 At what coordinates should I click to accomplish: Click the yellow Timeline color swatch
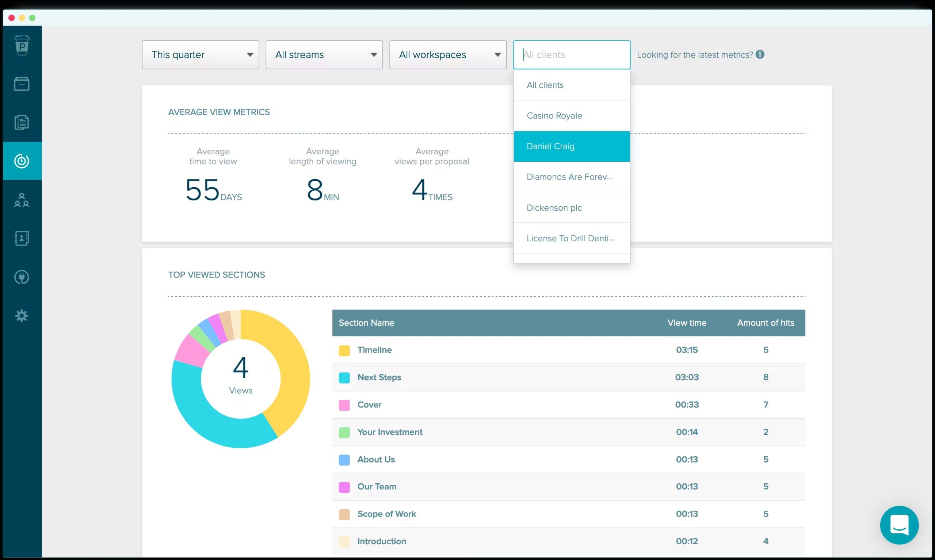[344, 350]
